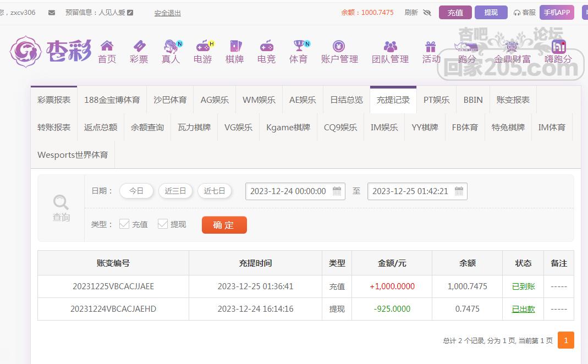Select the 近七日 date range
This screenshot has width=588, height=364.
(x=215, y=191)
